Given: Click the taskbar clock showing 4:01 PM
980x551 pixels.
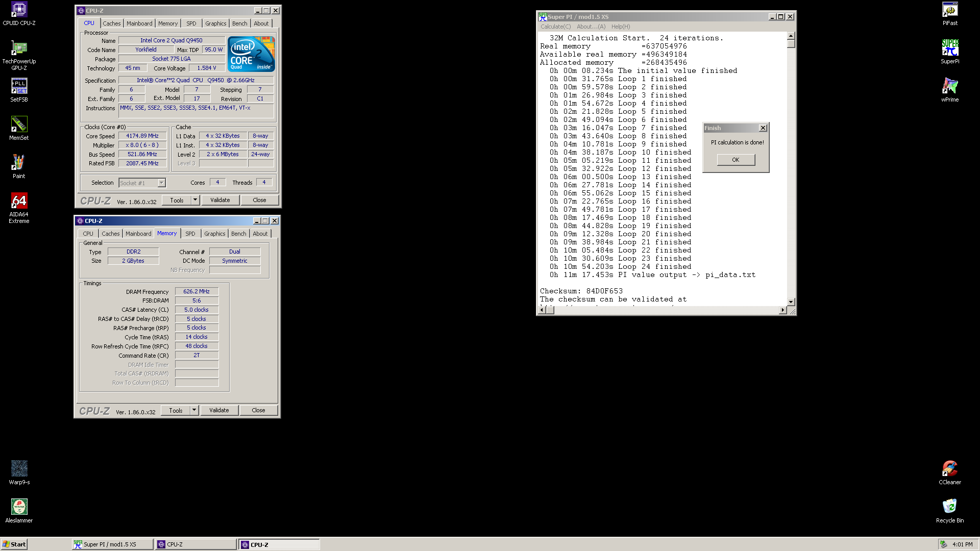Looking at the screenshot, I should (x=962, y=544).
